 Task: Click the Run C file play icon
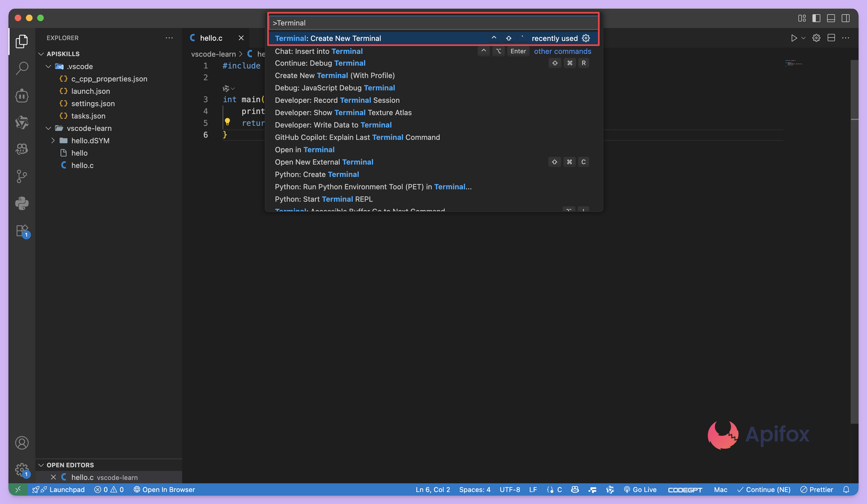click(x=793, y=38)
